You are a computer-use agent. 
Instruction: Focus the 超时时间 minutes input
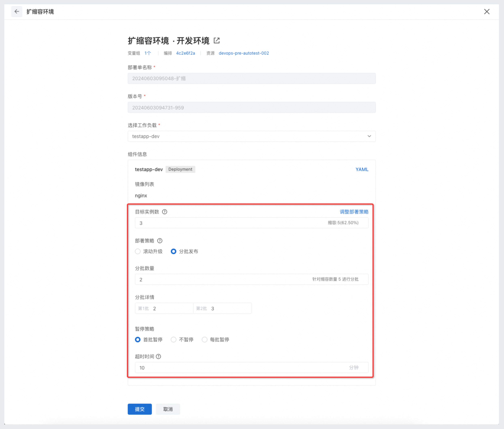pos(251,368)
